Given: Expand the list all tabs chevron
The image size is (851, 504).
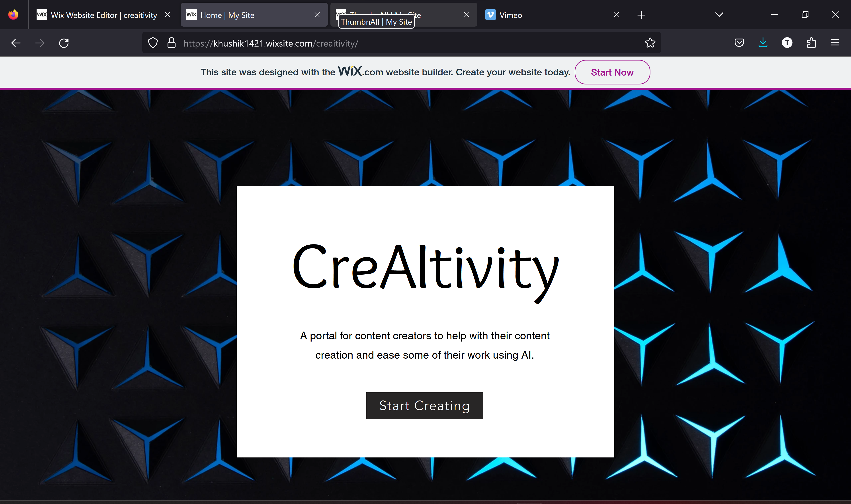Looking at the screenshot, I should [719, 15].
